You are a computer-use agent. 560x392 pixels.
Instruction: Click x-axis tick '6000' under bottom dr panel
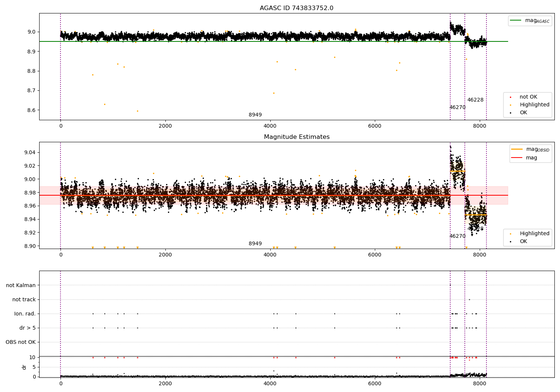tap(374, 383)
